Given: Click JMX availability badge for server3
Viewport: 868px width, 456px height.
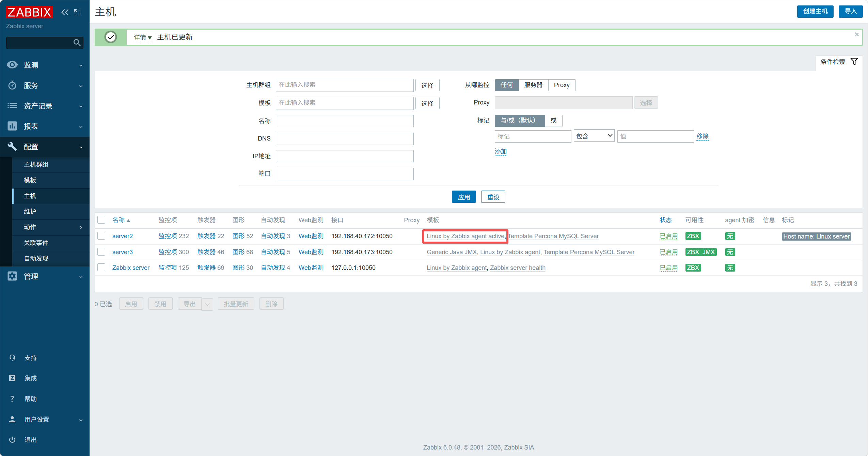Looking at the screenshot, I should (709, 252).
